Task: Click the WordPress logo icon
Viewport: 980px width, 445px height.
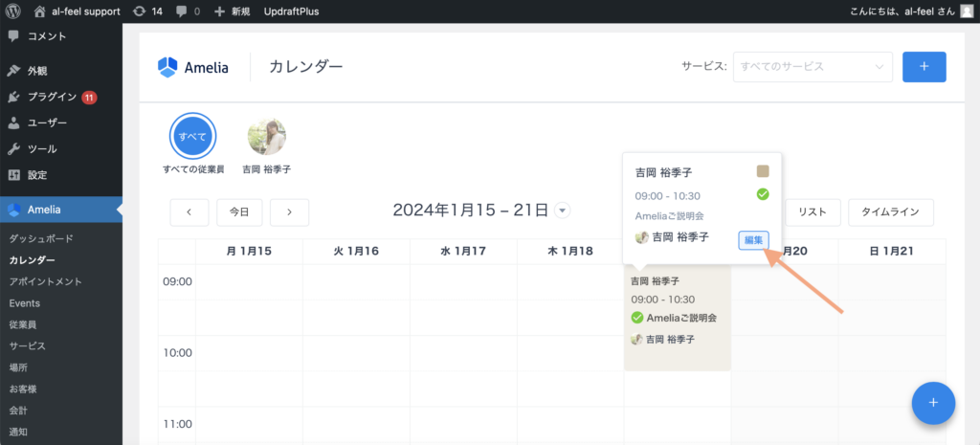Action: 12,11
